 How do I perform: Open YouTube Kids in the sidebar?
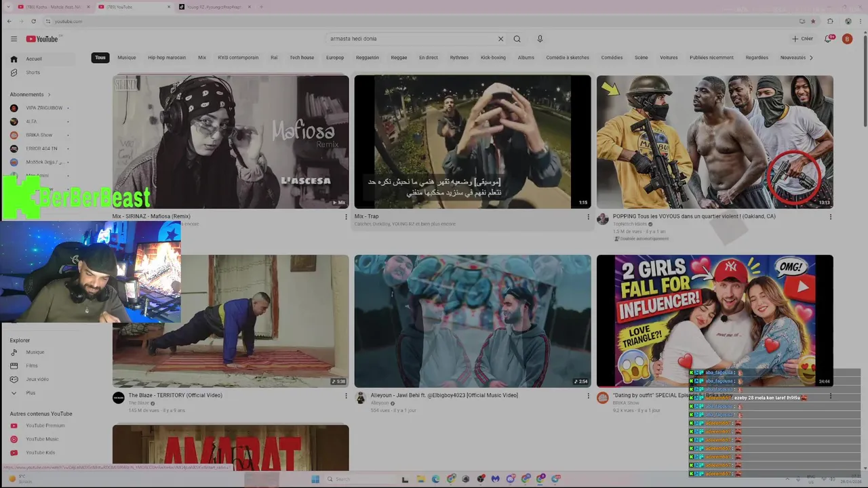pos(42,453)
